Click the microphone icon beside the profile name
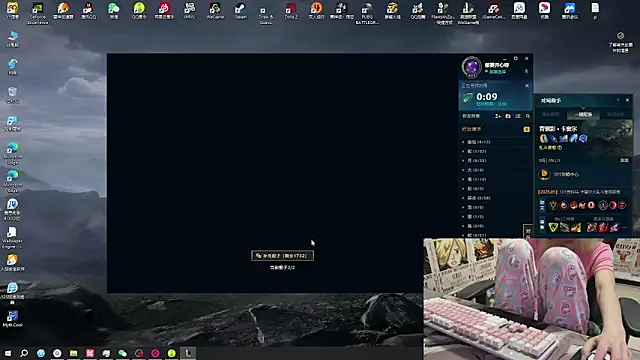Viewport: 640px width, 360px height. tap(526, 71)
